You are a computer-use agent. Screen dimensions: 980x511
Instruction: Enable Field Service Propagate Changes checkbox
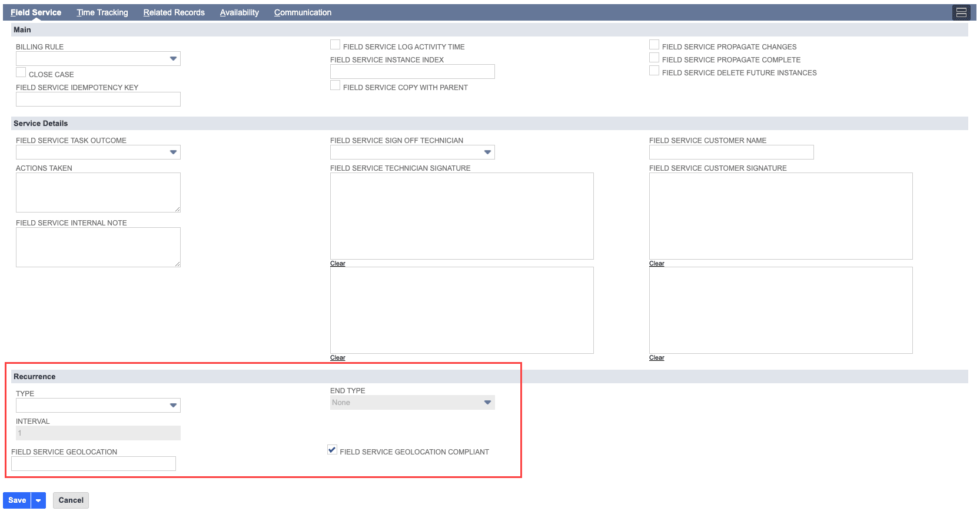point(655,45)
